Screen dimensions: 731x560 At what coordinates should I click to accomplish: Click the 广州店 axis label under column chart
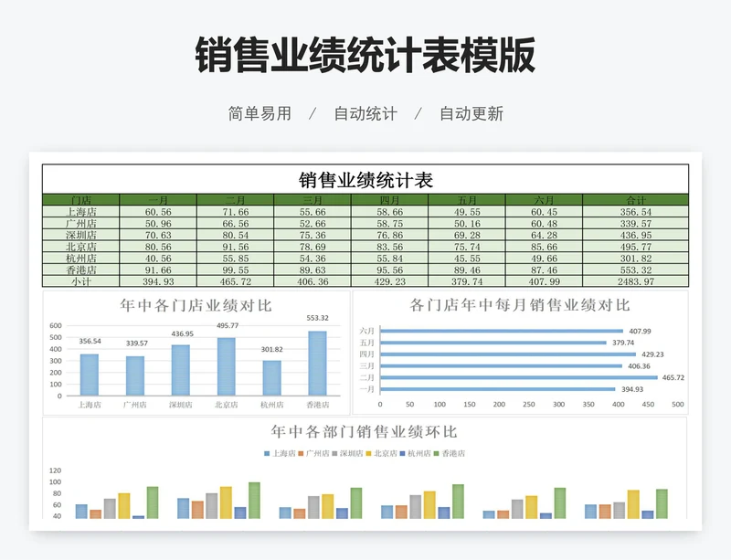point(134,405)
